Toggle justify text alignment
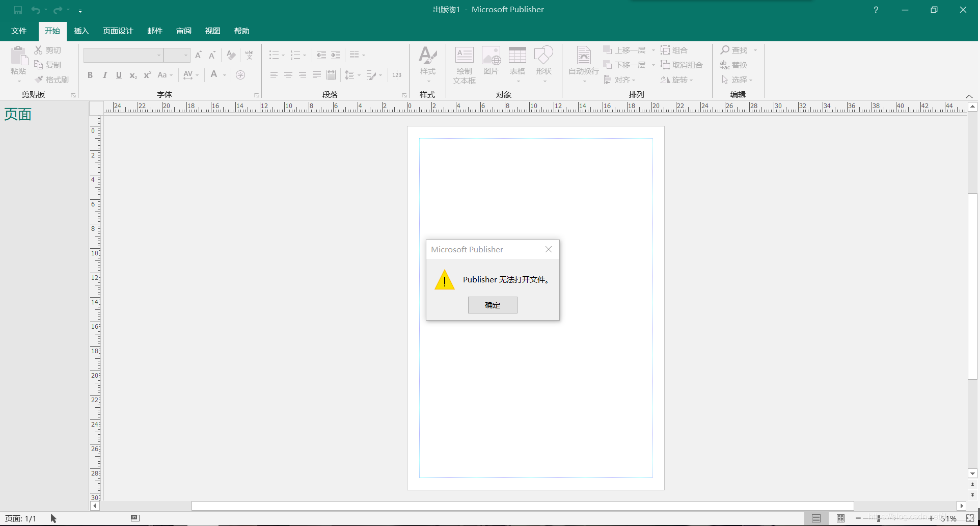This screenshot has height=526, width=980. [x=317, y=75]
